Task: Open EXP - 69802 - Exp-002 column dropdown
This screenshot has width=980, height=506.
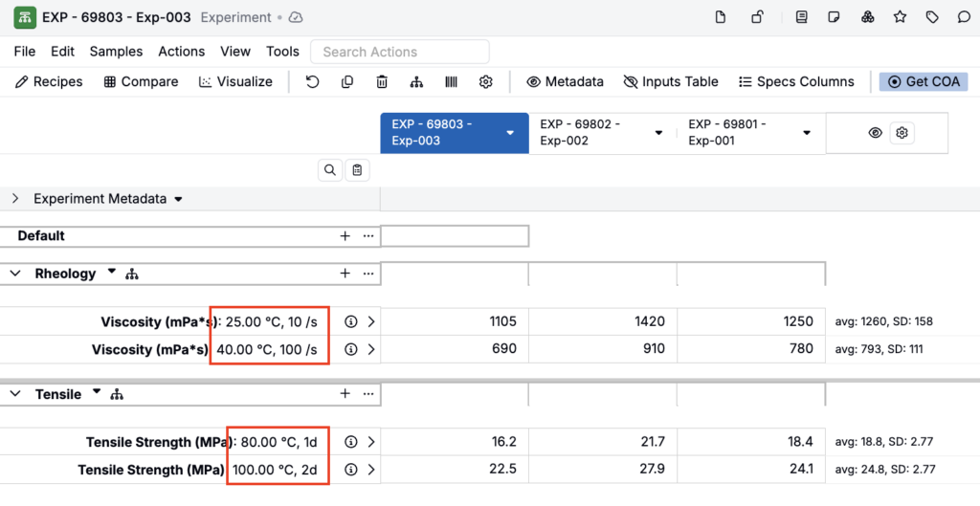Action: pyautogui.click(x=658, y=132)
